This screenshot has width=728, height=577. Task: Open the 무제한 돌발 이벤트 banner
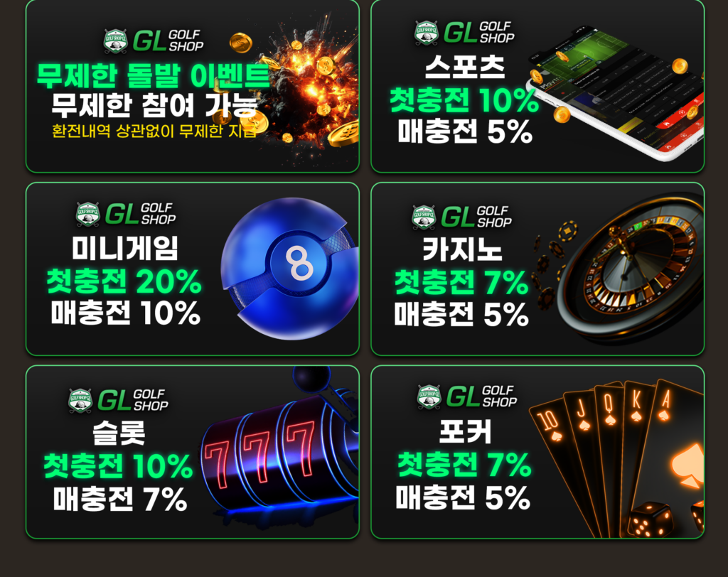192,86
